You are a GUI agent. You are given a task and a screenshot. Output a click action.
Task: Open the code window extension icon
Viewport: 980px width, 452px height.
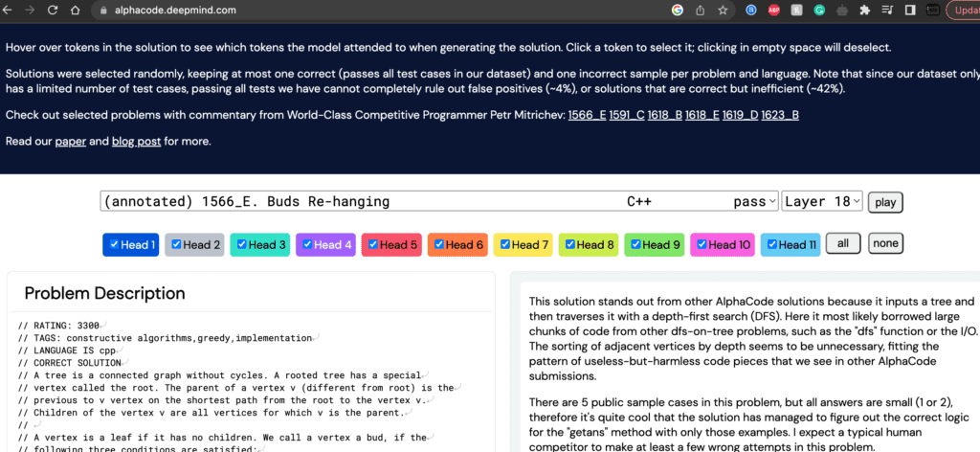pos(932,10)
